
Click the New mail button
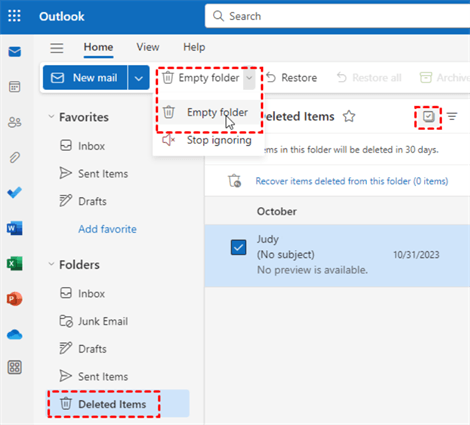click(x=85, y=78)
